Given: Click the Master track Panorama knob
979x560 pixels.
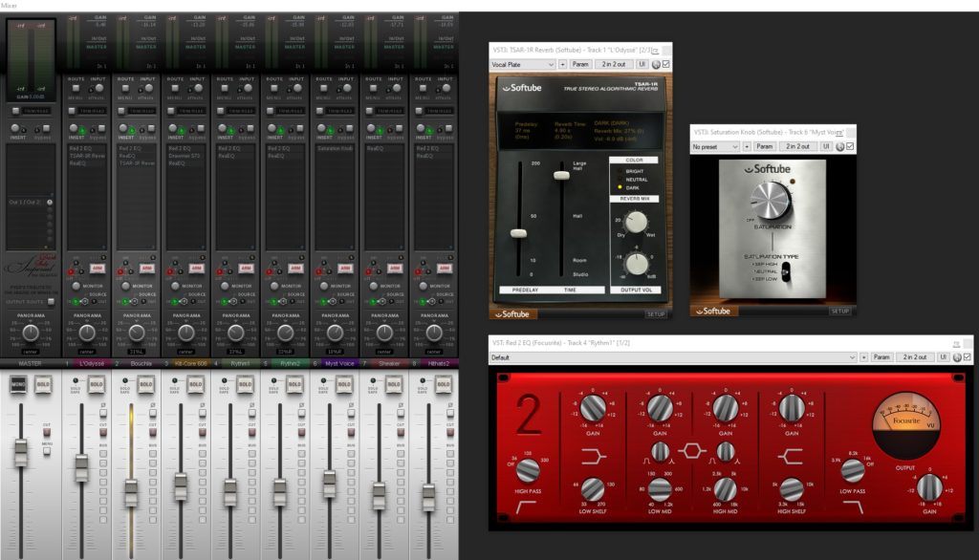Looking at the screenshot, I should pos(31,333).
